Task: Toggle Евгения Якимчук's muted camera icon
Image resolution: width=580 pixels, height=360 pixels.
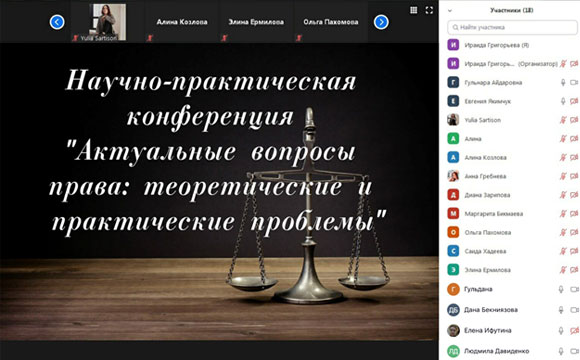Action: point(574,101)
